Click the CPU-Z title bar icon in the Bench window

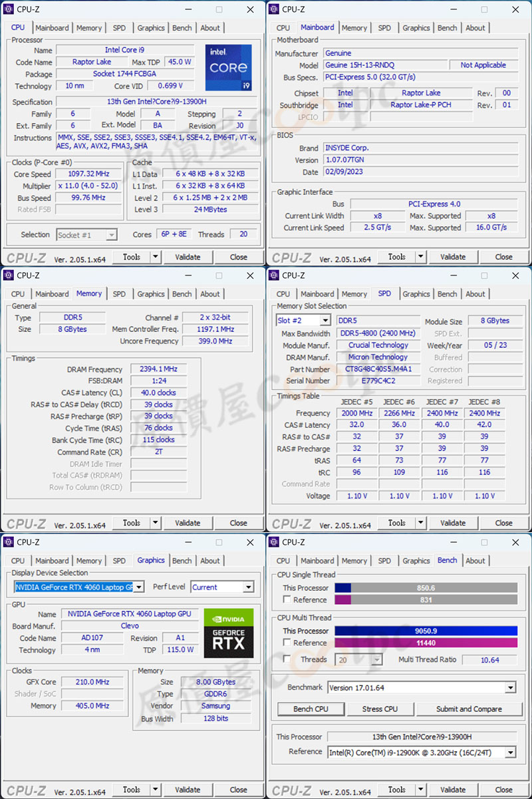pos(273,542)
